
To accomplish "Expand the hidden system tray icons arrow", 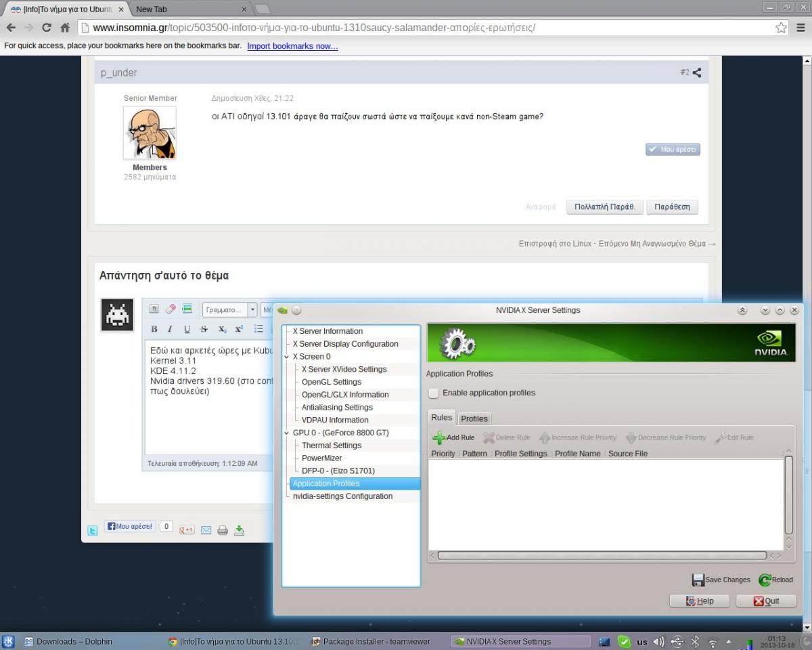I will [729, 641].
